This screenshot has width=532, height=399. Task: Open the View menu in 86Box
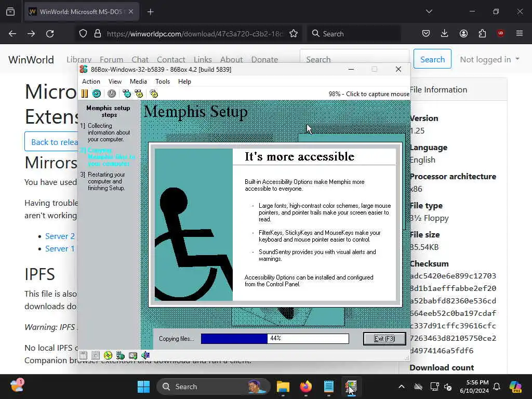click(x=115, y=82)
